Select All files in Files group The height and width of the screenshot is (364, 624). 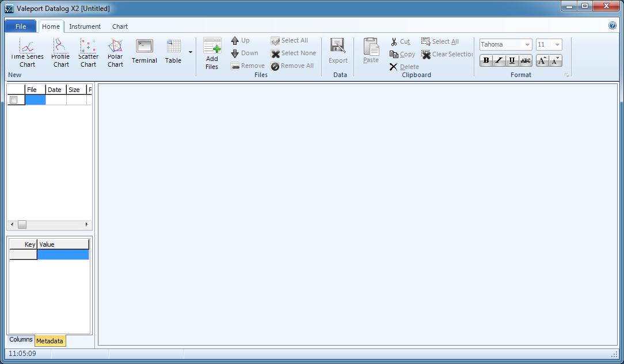(x=290, y=40)
